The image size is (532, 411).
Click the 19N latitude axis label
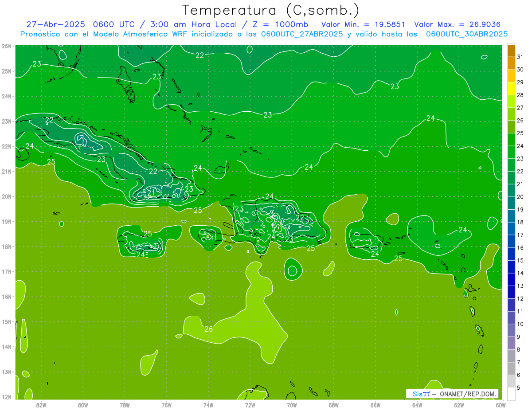point(7,222)
